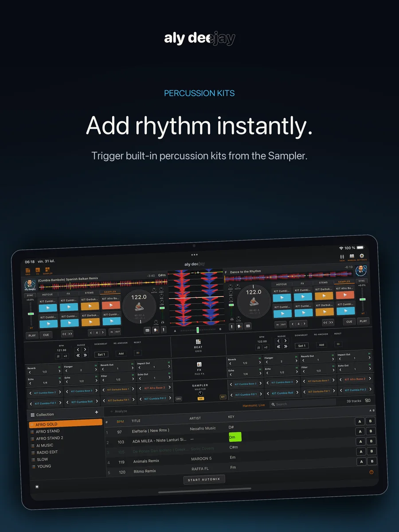Viewport: 399px width, 532px height.
Task: Click previous arrow on left KIT Cumbia Fill 1 slot
Action: [31, 403]
